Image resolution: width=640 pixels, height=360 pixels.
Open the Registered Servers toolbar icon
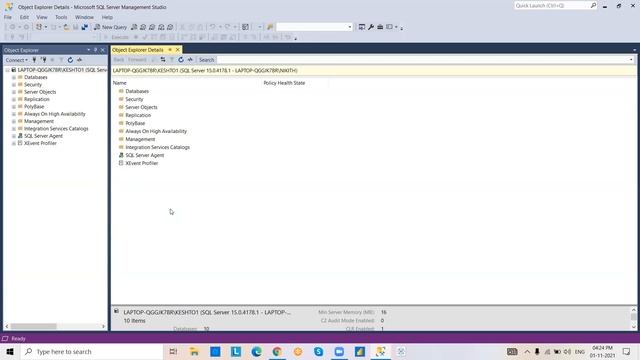[x=362, y=27]
